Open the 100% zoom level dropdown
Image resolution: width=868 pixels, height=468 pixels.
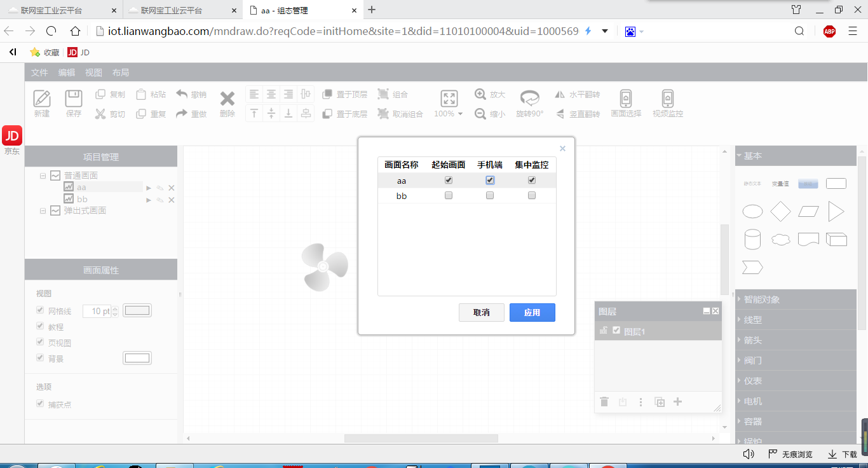tap(449, 114)
